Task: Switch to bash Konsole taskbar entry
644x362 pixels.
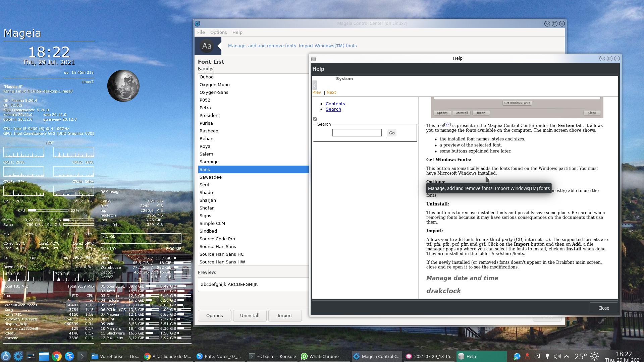Action: [x=273, y=356]
